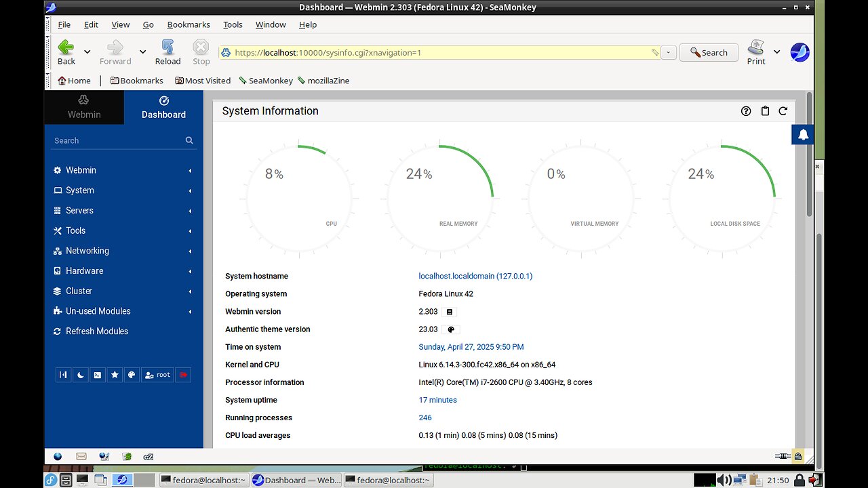Open the Help menu
Image resolution: width=868 pixels, height=488 pixels.
tap(308, 24)
